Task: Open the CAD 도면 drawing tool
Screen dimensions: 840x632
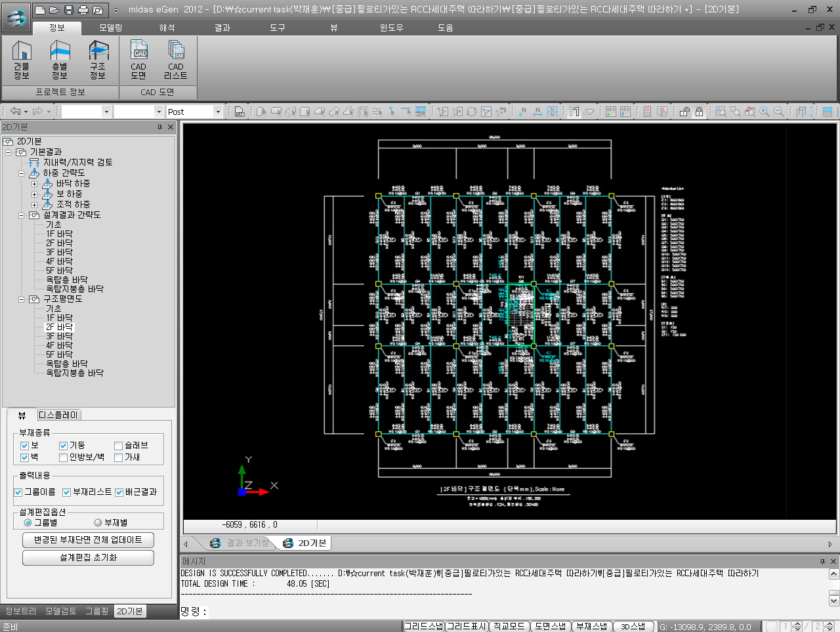Action: coord(138,60)
